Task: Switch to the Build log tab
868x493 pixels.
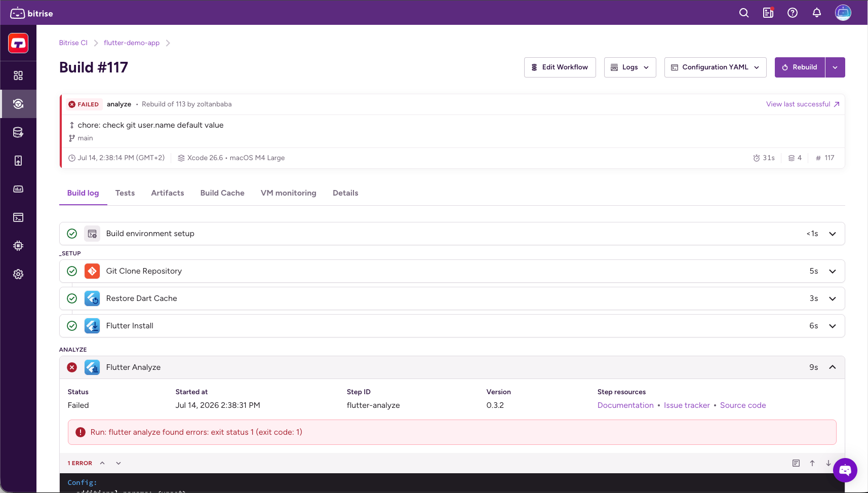Action: coord(83,193)
